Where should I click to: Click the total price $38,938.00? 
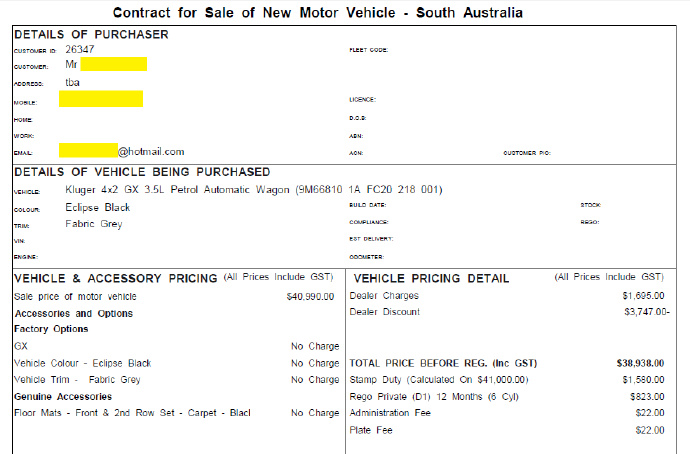(640, 363)
